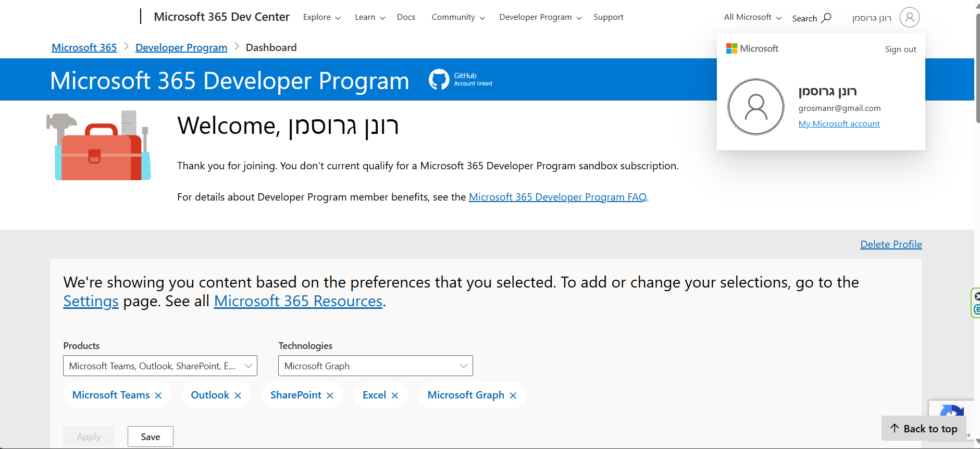Click the Products field label
This screenshot has height=449, width=980.
coord(81,345)
